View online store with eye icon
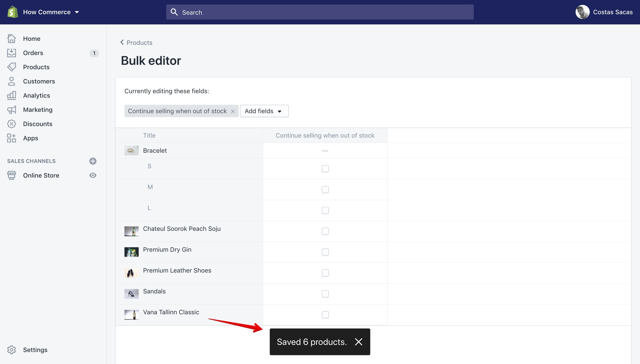 pos(93,175)
